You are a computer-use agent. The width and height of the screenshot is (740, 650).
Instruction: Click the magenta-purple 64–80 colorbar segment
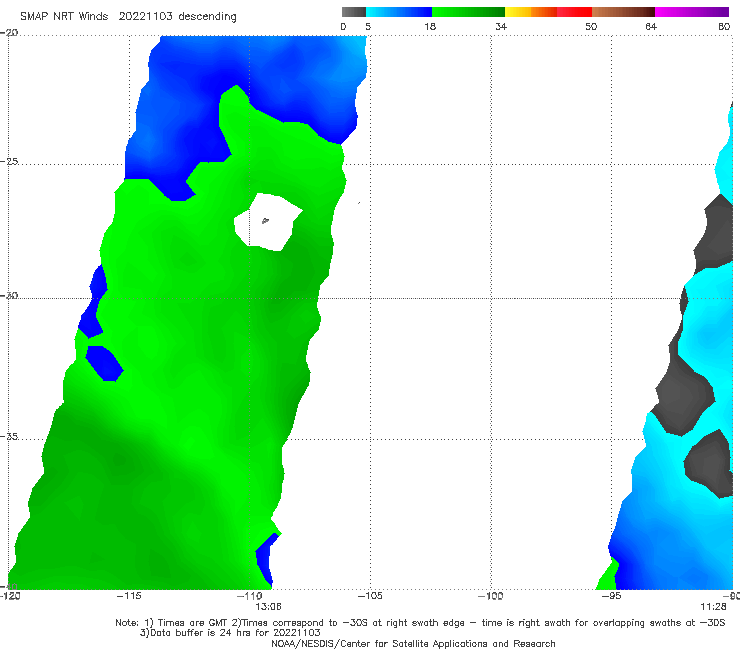coord(692,12)
